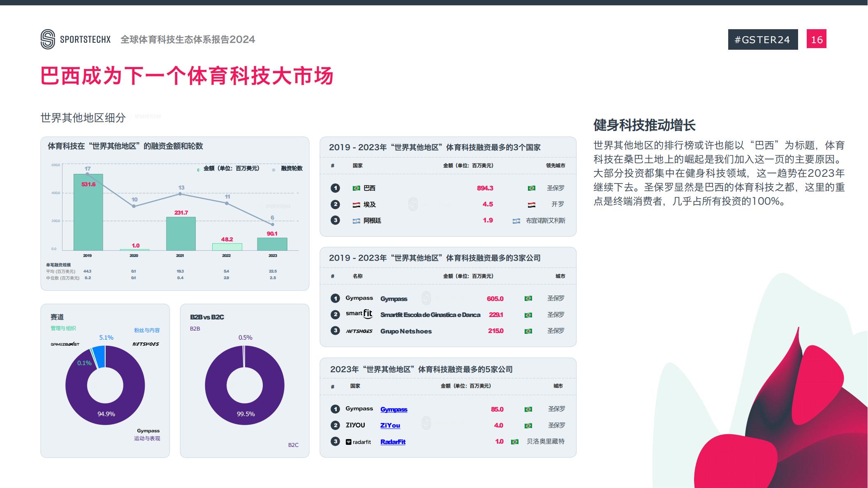The image size is (868, 488).
Task: Click the 单笔融资规模 table label
Action: [x=58, y=265]
